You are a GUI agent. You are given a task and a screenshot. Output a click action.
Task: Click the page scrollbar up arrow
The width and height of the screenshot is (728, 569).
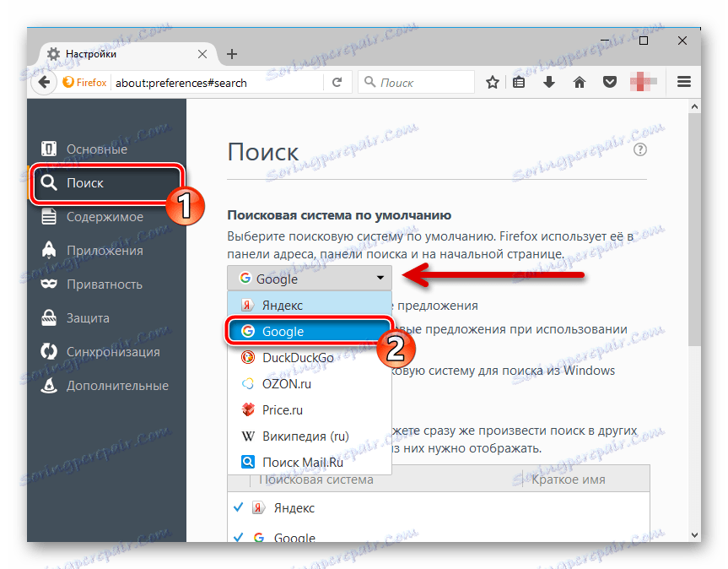coord(694,107)
